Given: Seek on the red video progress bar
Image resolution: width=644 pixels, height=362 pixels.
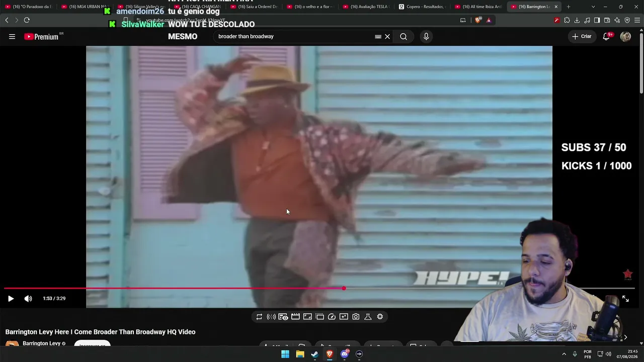Looking at the screenshot, I should (x=319, y=289).
